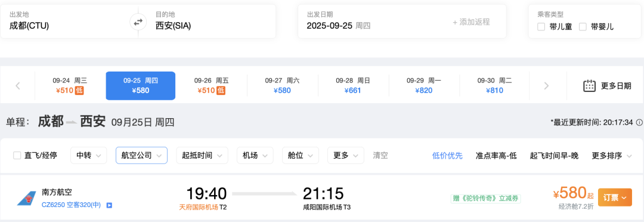Open the 航空公司 filter dropdown
644x222 pixels.
coord(141,155)
